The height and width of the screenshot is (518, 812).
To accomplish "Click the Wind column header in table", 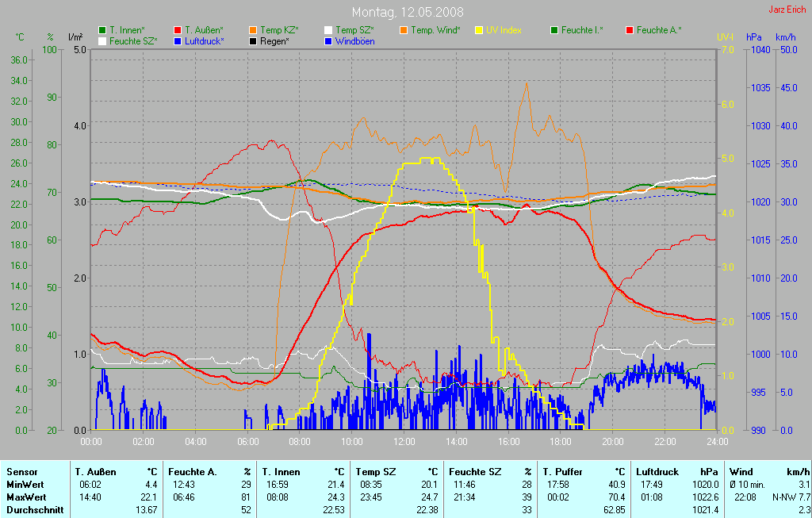I will (x=741, y=472).
